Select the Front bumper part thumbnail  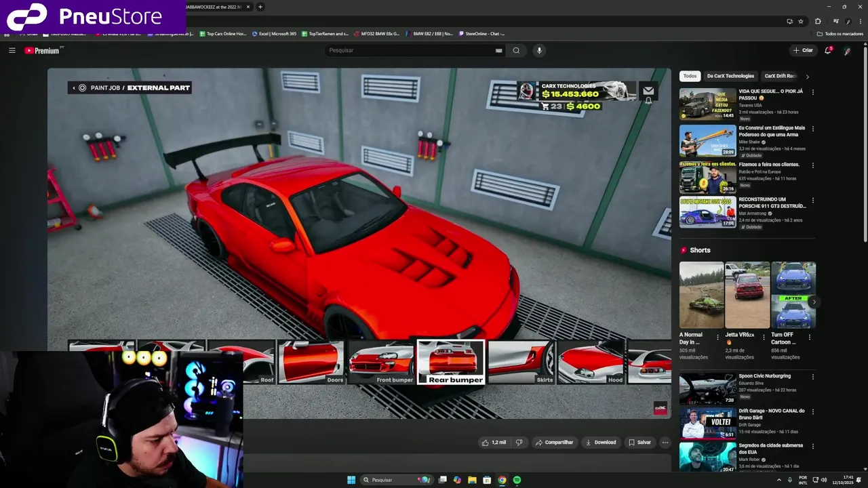[381, 363]
